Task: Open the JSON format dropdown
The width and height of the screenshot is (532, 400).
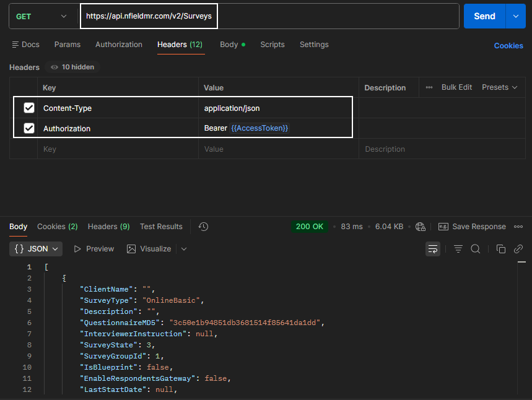Action: [x=36, y=249]
